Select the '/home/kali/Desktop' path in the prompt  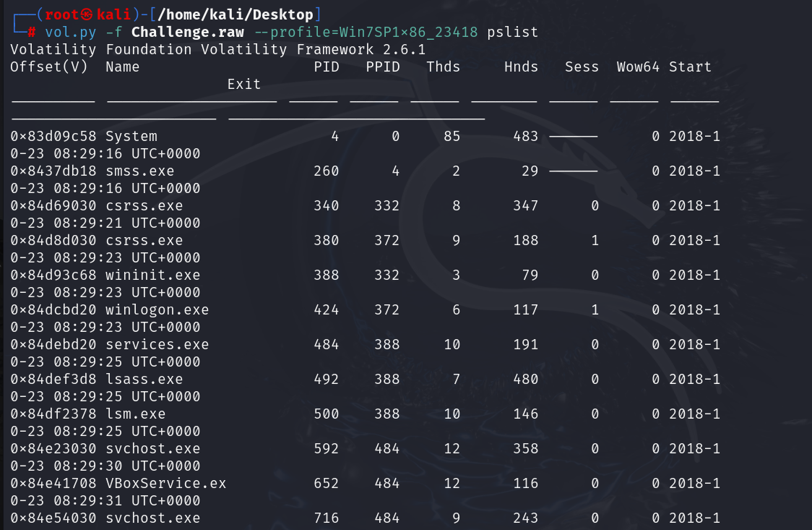click(235, 14)
